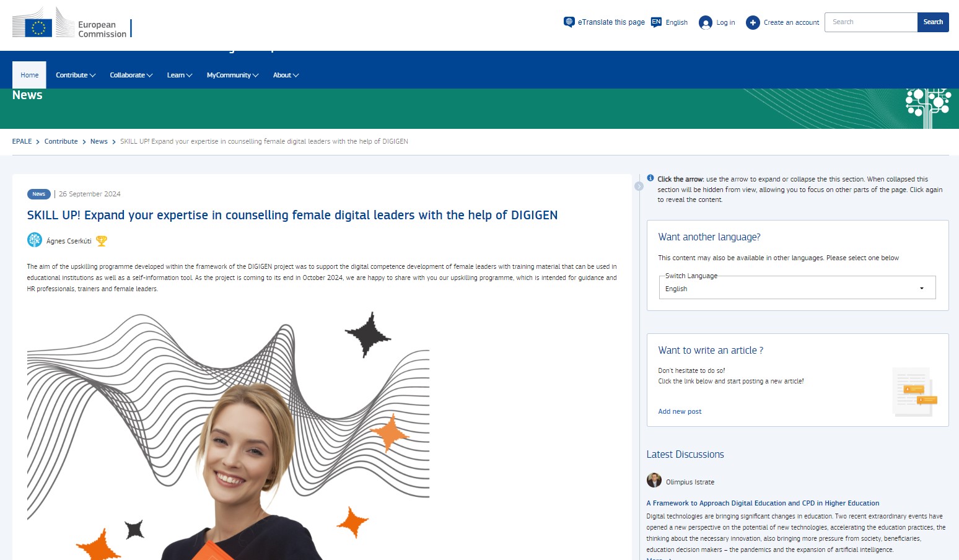Click Olimpius Istrate's profile picture
Viewport: 959px width, 560px height.
[x=654, y=480]
